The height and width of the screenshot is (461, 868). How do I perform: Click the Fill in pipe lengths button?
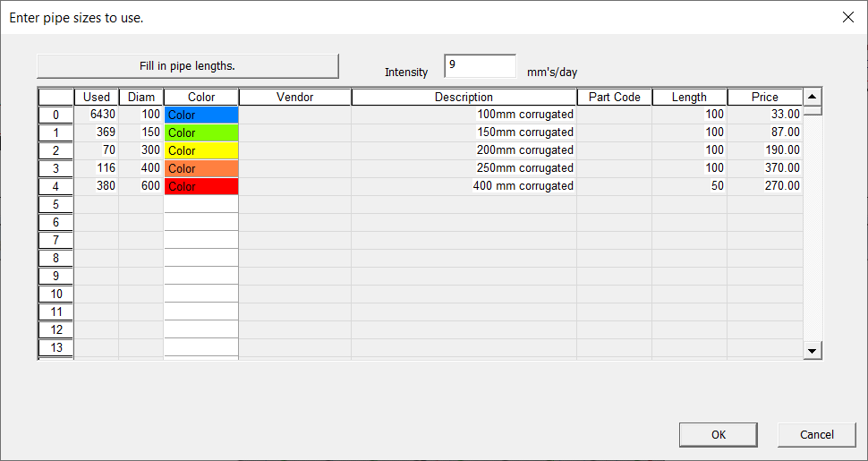(188, 66)
